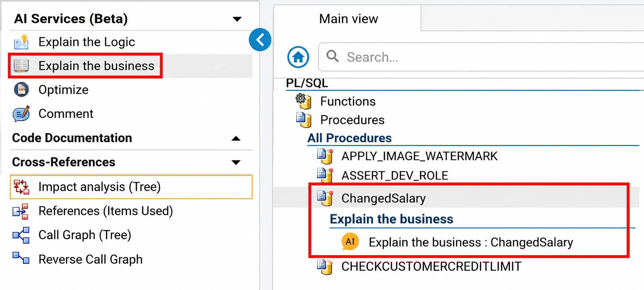
Task: Click the blue Explain the business subheading
Action: pos(392,219)
